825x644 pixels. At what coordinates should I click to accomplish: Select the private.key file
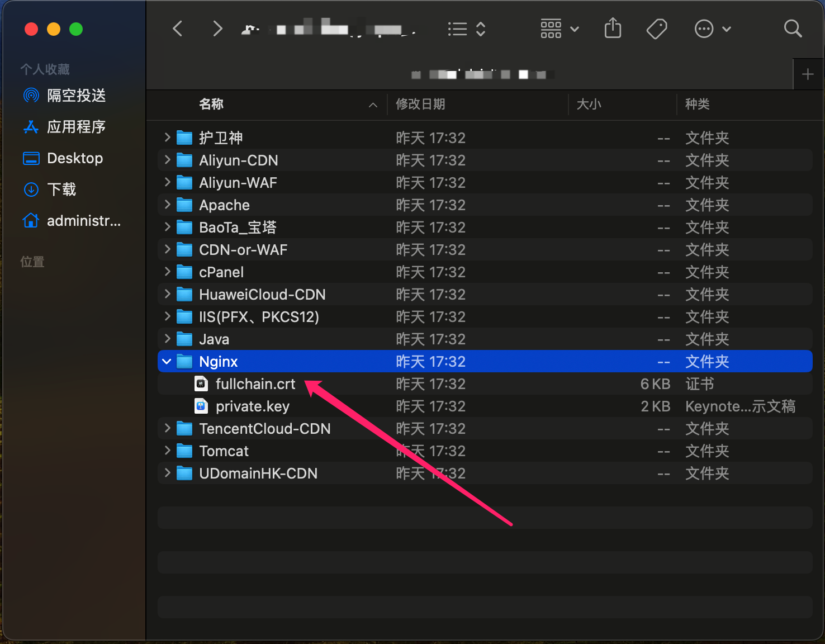252,406
